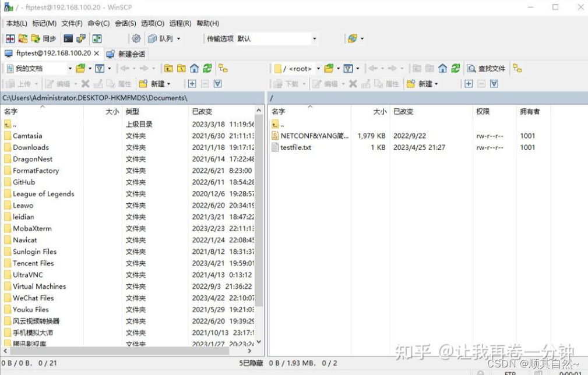
Task: Click the 下载 (Download) button
Action: point(286,84)
